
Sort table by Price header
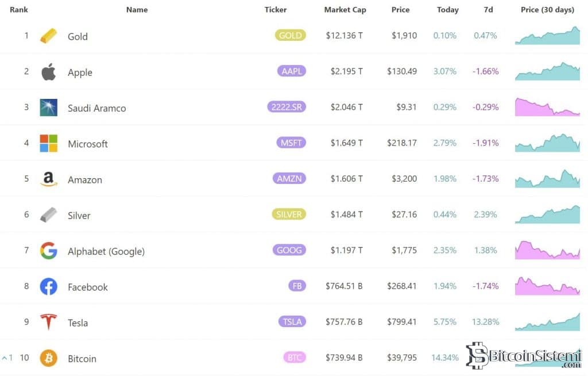point(400,10)
